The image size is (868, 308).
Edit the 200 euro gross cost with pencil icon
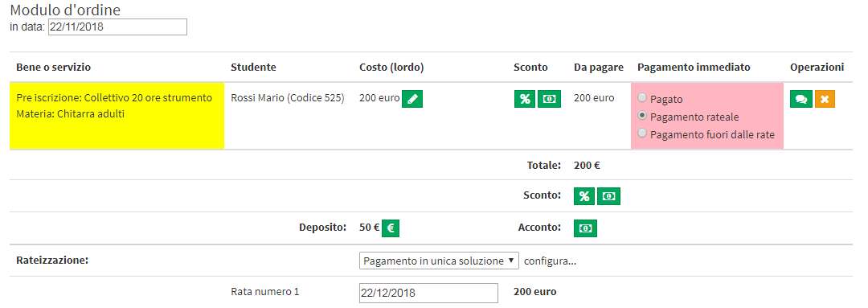(411, 99)
